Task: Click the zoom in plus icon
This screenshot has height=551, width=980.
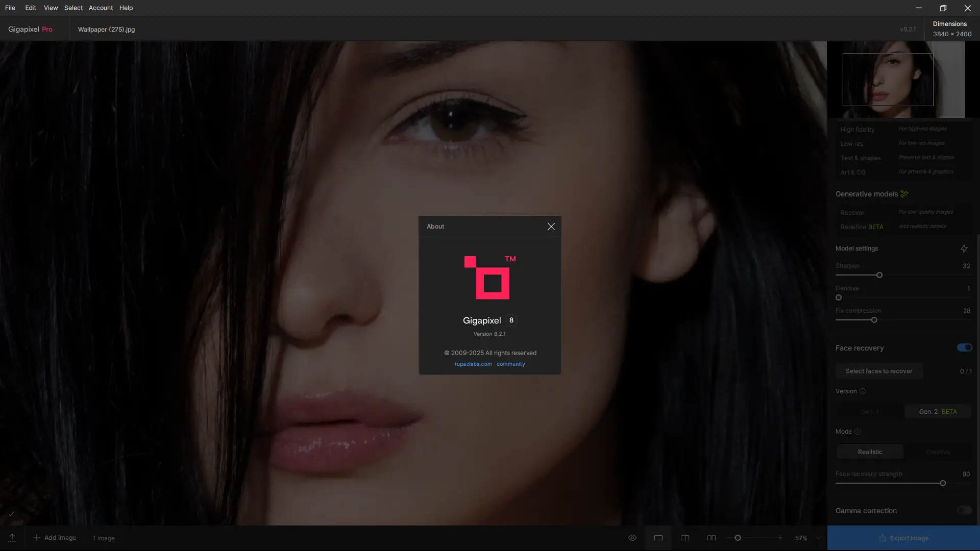Action: (x=780, y=538)
